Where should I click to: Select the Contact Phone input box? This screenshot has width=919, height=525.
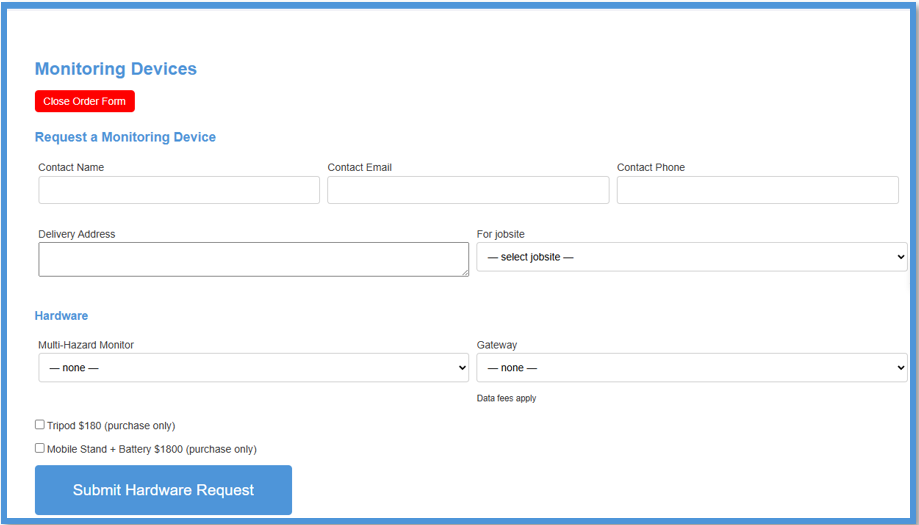click(x=758, y=190)
